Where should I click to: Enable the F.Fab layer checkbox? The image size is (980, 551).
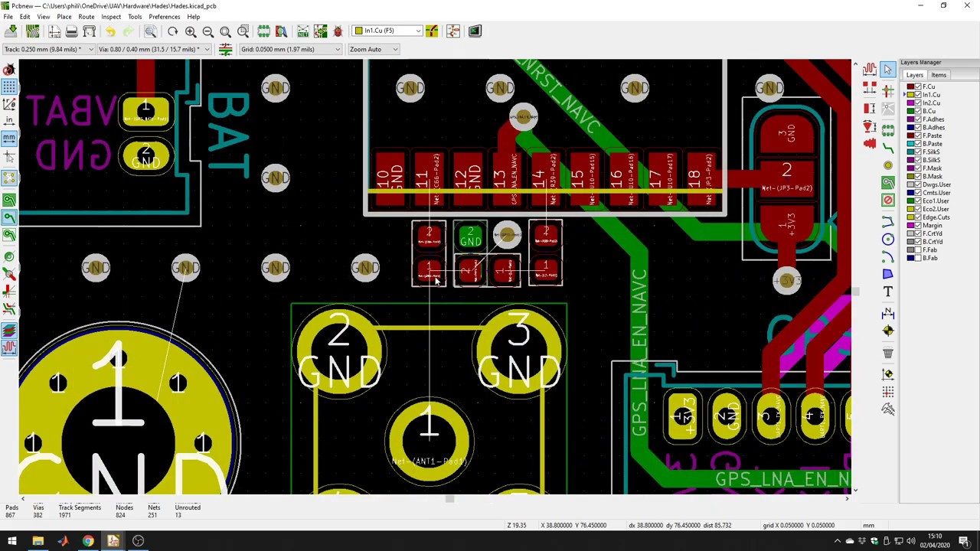point(918,249)
